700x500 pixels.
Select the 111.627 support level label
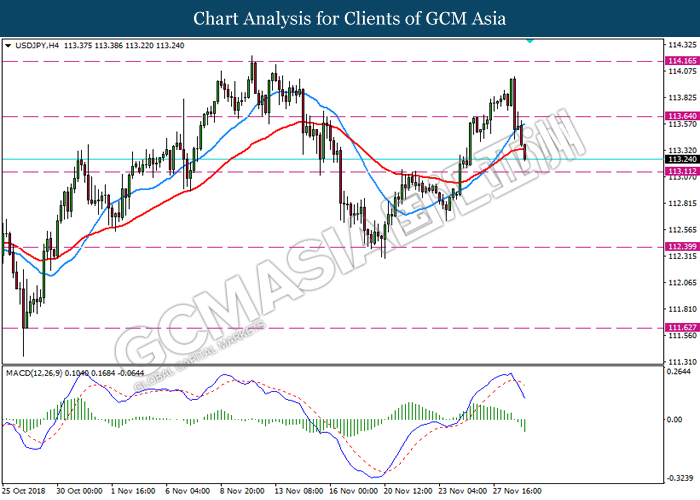[x=681, y=328]
